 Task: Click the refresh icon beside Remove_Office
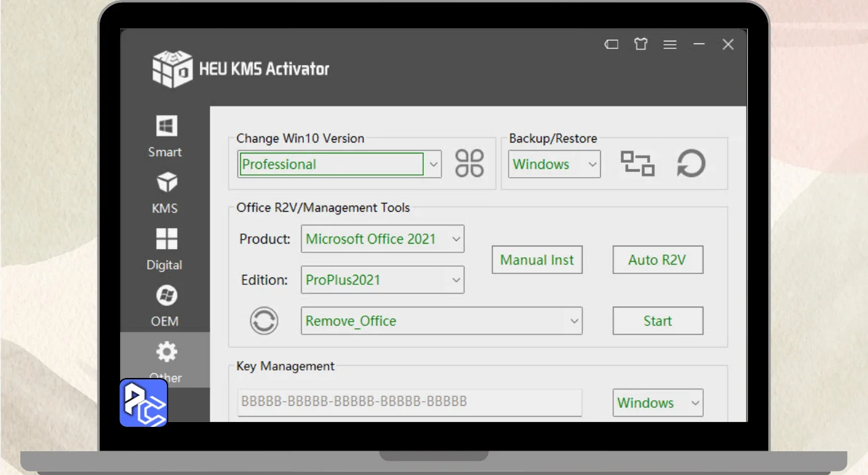coord(264,320)
